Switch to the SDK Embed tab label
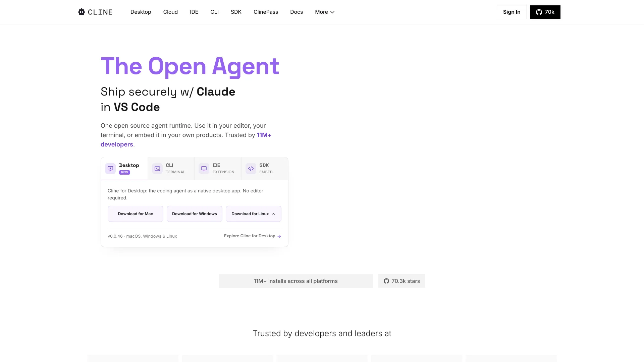 (x=266, y=168)
